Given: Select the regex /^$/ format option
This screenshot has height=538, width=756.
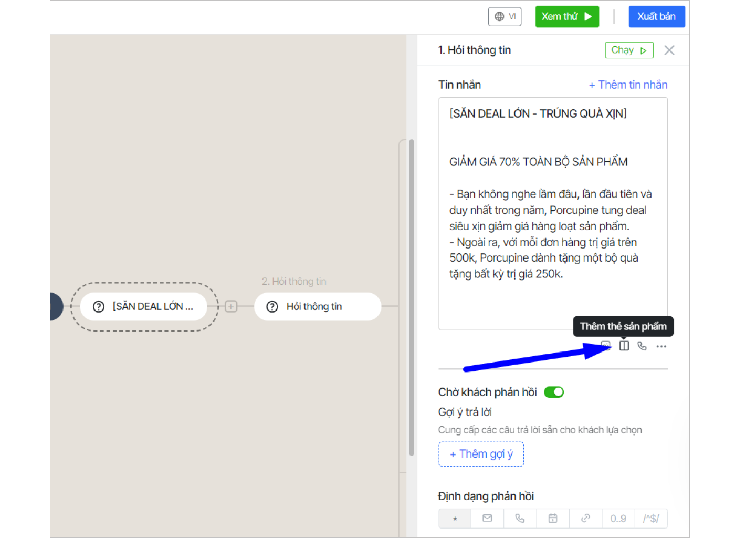Looking at the screenshot, I should click(651, 519).
